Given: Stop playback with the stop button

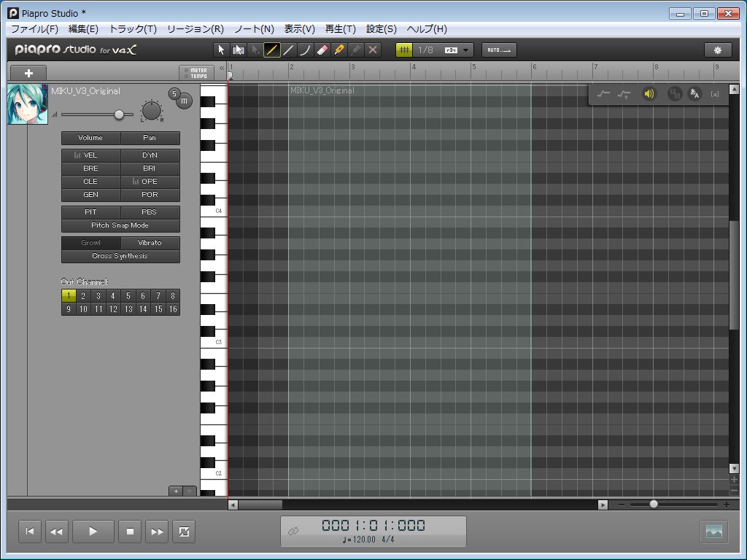Looking at the screenshot, I should pos(130,532).
